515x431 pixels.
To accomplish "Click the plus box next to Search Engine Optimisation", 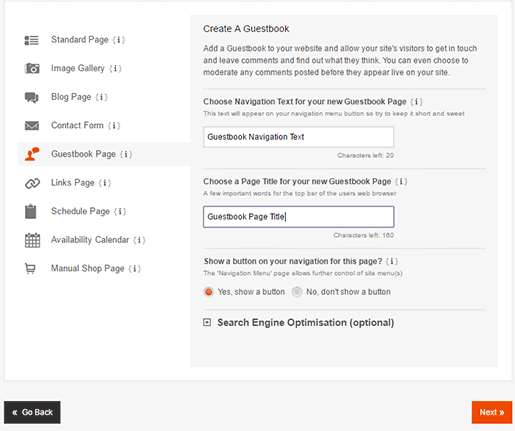I will click(207, 322).
